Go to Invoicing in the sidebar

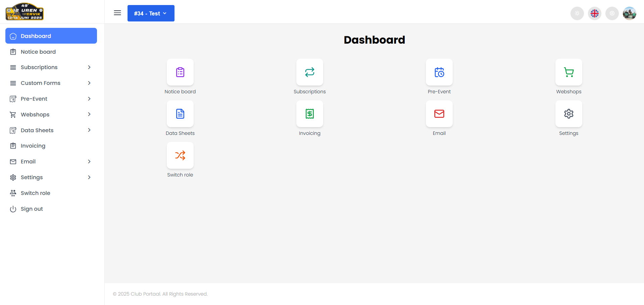pyautogui.click(x=33, y=146)
